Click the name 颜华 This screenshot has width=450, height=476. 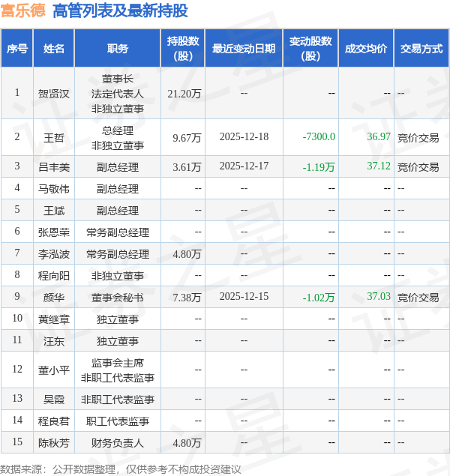(54, 298)
